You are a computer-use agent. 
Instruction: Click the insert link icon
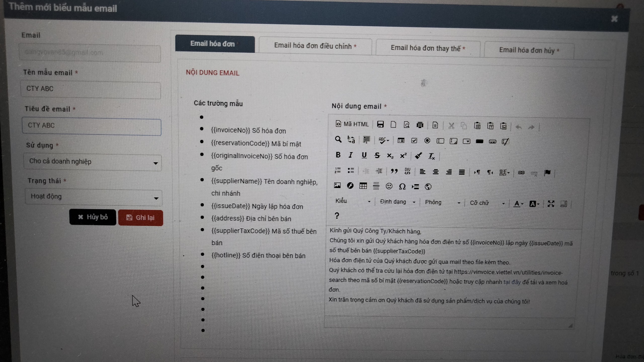(x=521, y=173)
